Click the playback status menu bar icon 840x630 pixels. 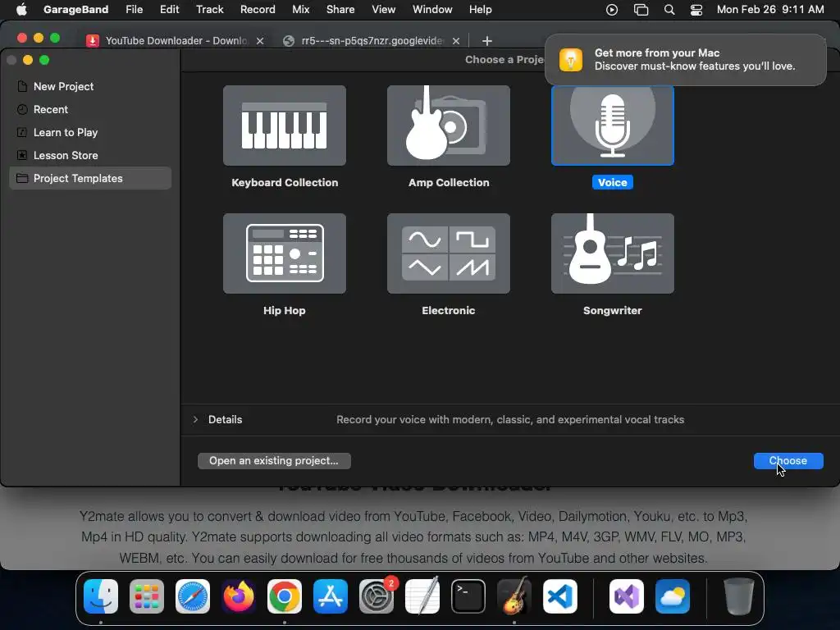tap(612, 10)
